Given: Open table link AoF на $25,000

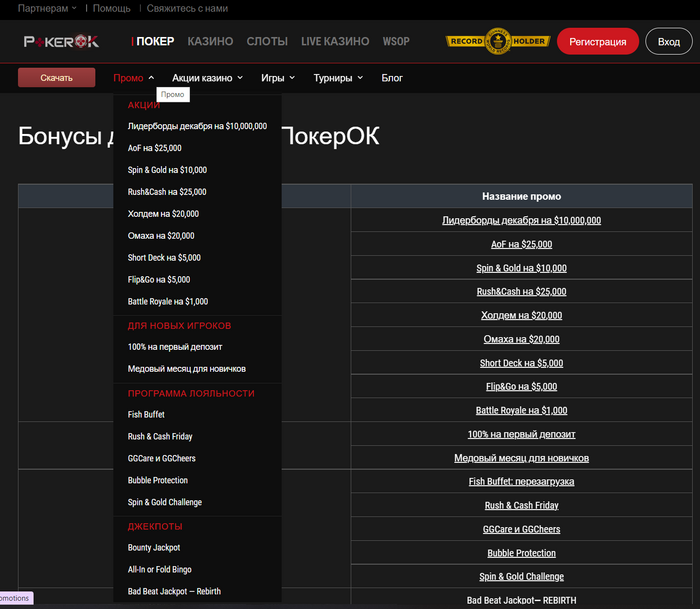Looking at the screenshot, I should coord(521,244).
